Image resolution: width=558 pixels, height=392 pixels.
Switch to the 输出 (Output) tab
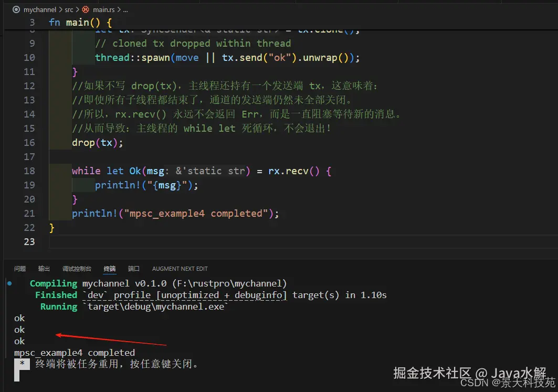[44, 268]
